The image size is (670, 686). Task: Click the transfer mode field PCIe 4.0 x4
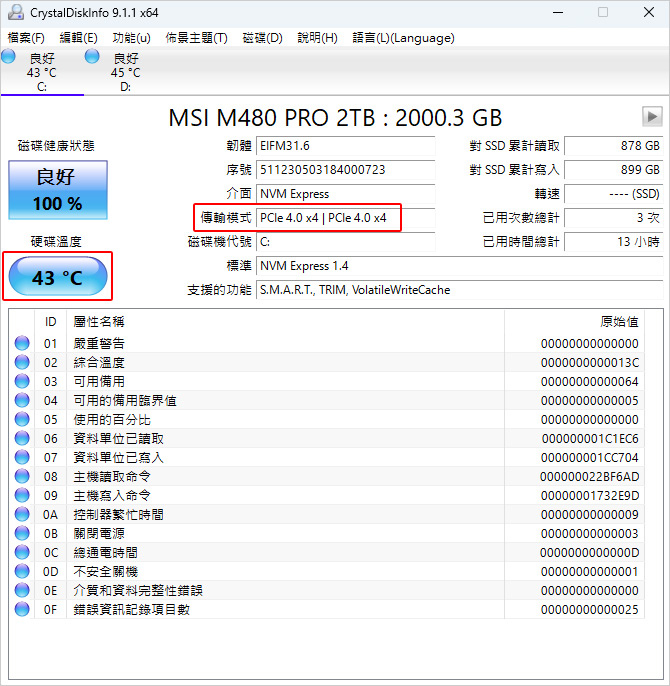(x=345, y=218)
